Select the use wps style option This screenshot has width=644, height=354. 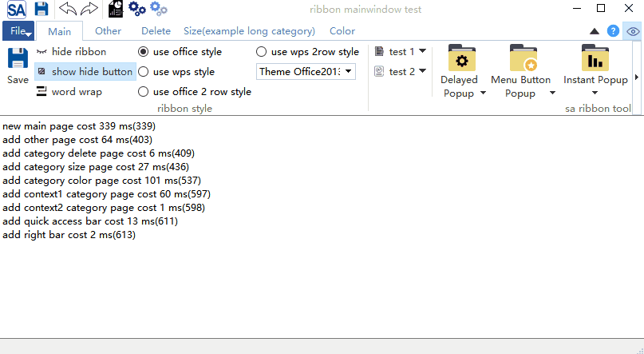[144, 72]
